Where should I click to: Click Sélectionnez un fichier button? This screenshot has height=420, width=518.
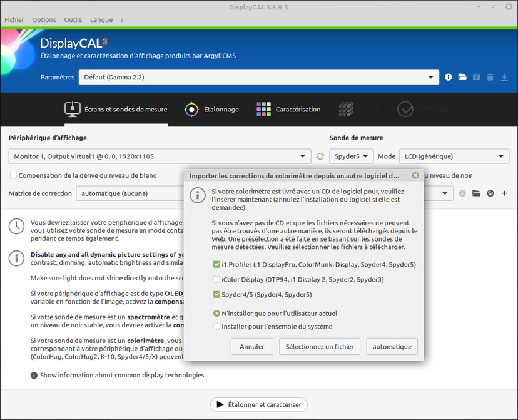pos(319,346)
